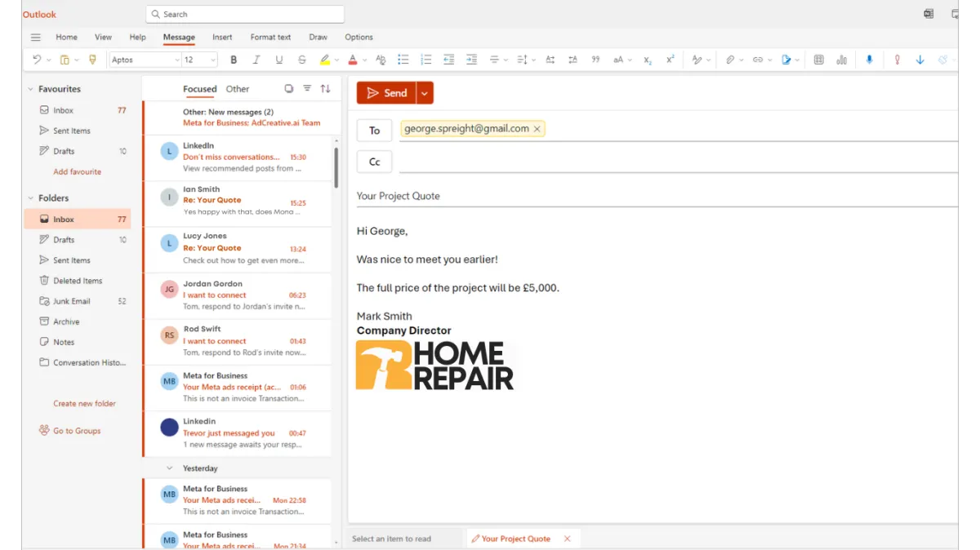
Task: Apply the red font colour
Action: [x=353, y=60]
